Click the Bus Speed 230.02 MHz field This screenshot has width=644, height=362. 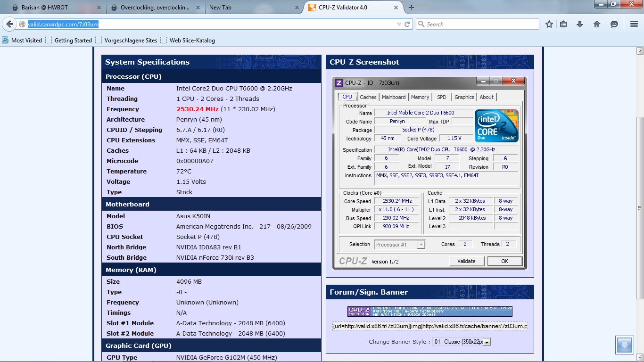[397, 218]
